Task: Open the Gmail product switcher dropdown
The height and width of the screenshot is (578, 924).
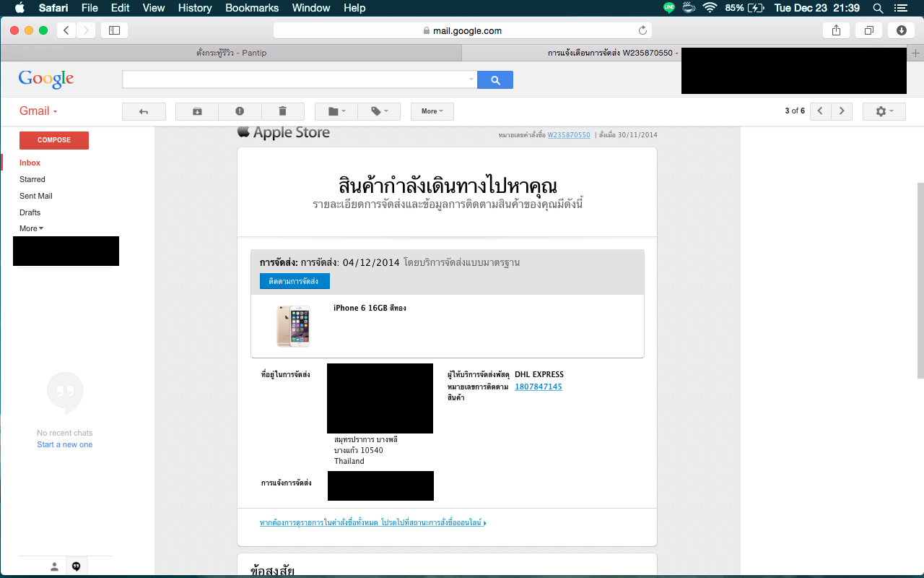Action: pyautogui.click(x=38, y=111)
